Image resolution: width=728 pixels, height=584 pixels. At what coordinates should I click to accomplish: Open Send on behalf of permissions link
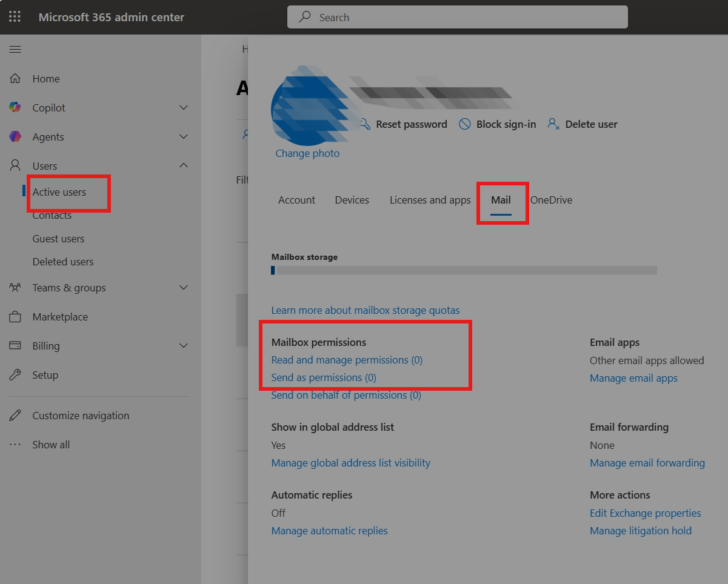346,395
